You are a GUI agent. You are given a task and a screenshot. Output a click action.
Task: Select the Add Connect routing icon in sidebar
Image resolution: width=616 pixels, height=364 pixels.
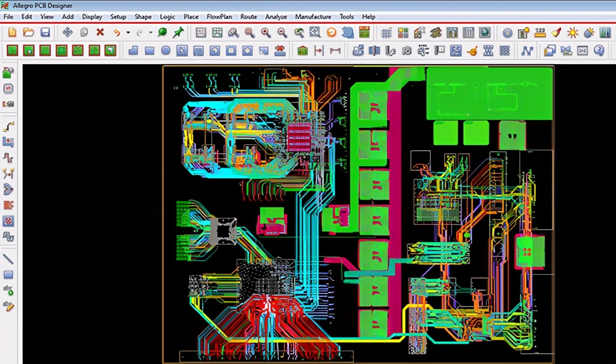[x=8, y=126]
